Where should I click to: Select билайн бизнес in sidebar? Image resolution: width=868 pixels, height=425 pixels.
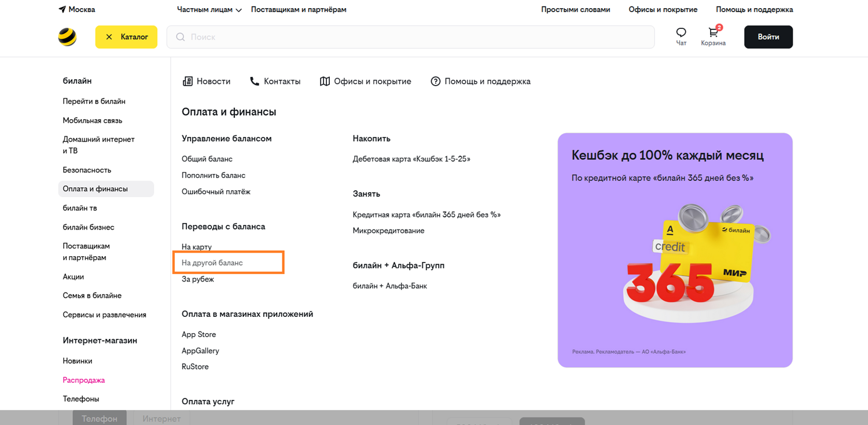pyautogui.click(x=89, y=227)
